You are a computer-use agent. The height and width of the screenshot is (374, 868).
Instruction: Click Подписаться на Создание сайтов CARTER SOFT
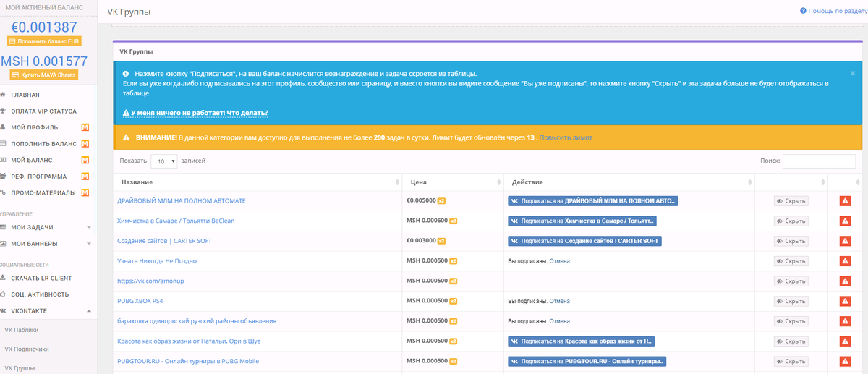pyautogui.click(x=584, y=241)
